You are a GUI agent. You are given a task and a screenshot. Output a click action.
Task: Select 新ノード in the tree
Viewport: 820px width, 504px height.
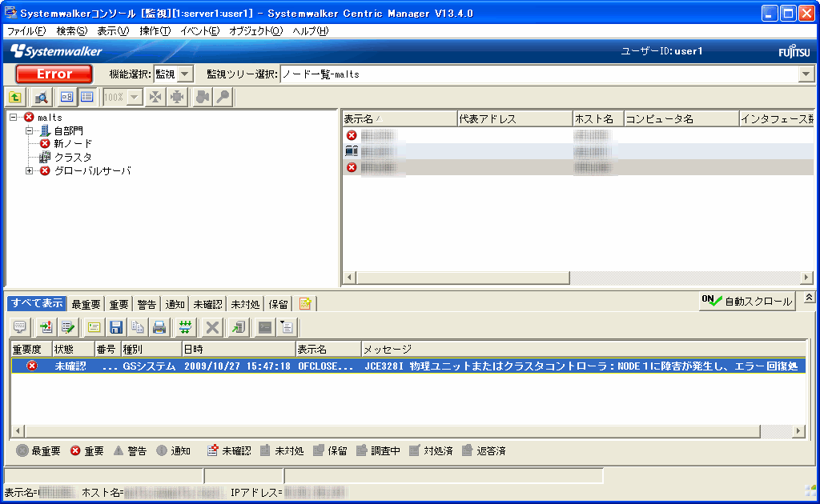[73, 144]
